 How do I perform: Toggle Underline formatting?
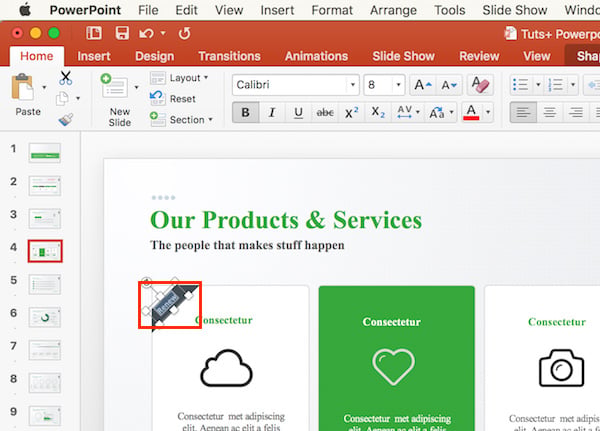click(x=298, y=113)
